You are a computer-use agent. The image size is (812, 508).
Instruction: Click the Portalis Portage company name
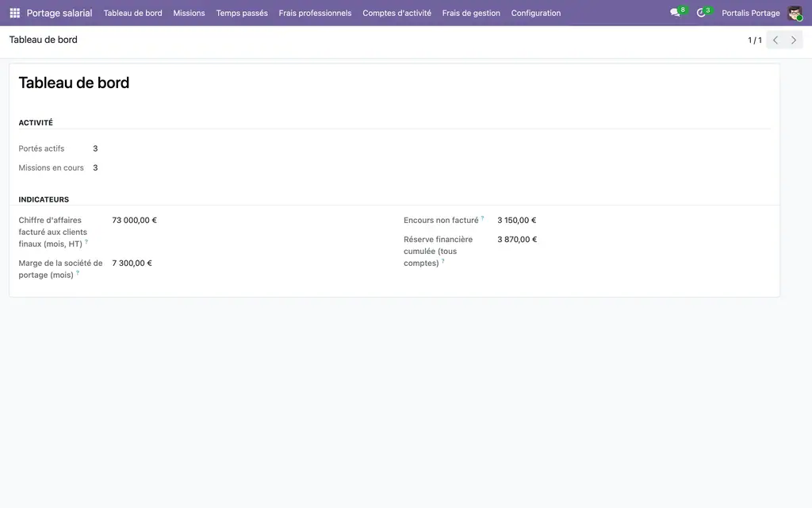(x=751, y=13)
